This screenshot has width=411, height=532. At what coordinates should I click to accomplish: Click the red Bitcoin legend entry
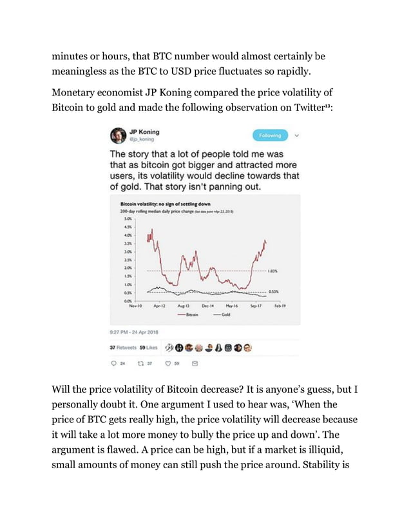tap(187, 314)
